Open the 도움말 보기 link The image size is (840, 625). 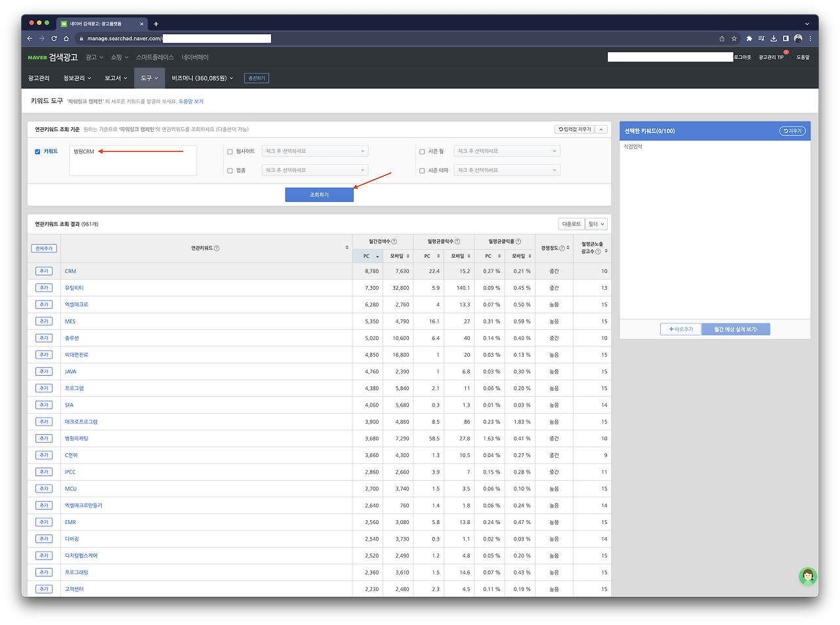tap(191, 102)
